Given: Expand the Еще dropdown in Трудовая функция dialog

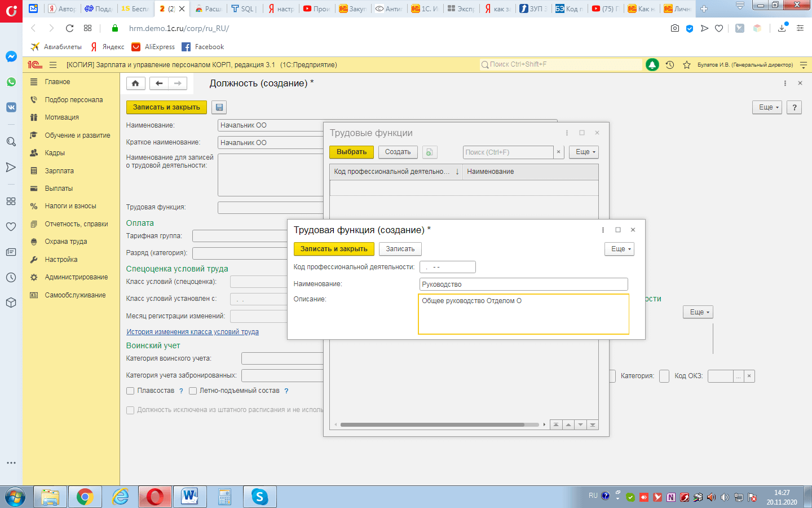Looking at the screenshot, I should (x=619, y=249).
